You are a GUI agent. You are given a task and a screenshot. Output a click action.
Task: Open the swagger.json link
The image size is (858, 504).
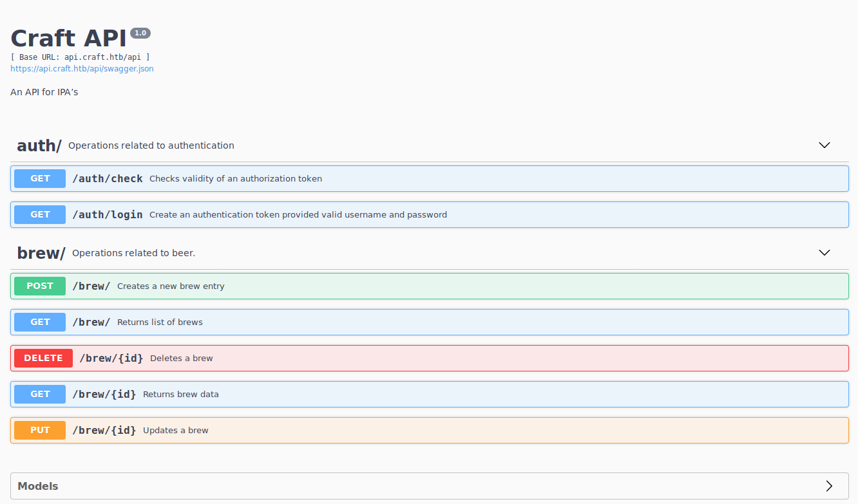pyautogui.click(x=82, y=68)
